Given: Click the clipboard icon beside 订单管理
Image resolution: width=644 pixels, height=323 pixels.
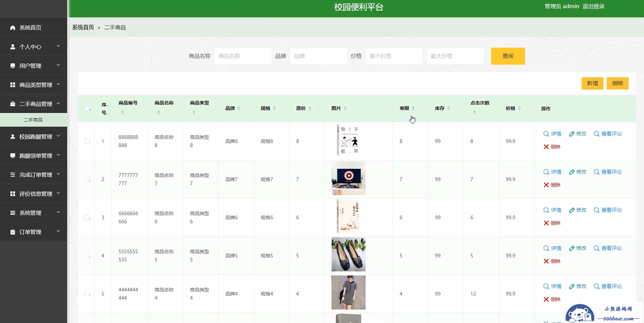Looking at the screenshot, I should [x=13, y=232].
